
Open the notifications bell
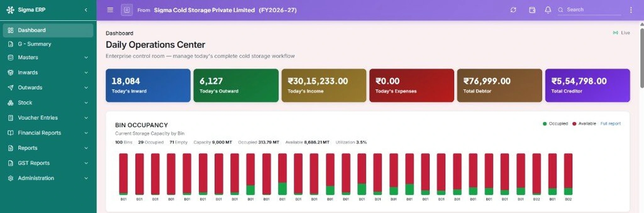[548, 10]
